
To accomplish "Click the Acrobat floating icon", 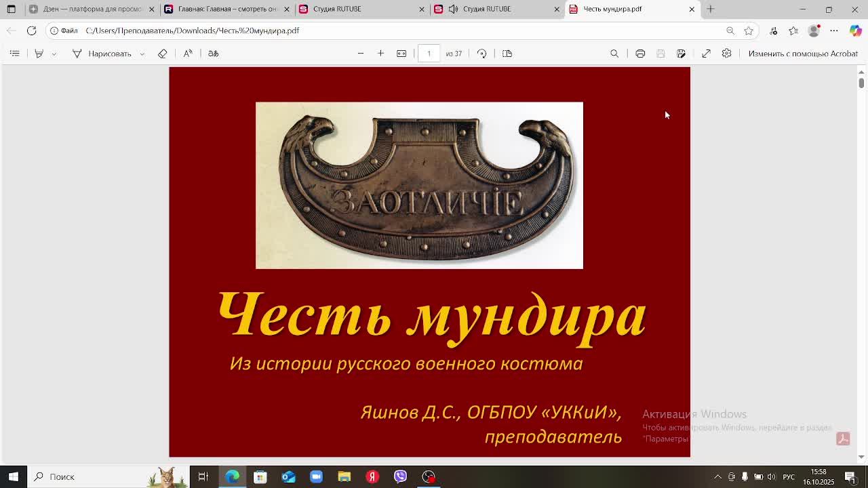I will coord(843,439).
